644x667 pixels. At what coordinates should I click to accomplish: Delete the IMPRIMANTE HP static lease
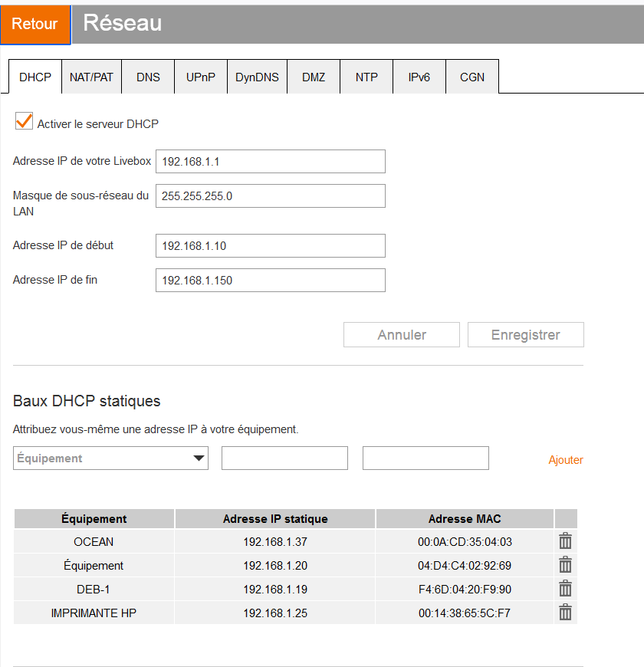coord(565,613)
